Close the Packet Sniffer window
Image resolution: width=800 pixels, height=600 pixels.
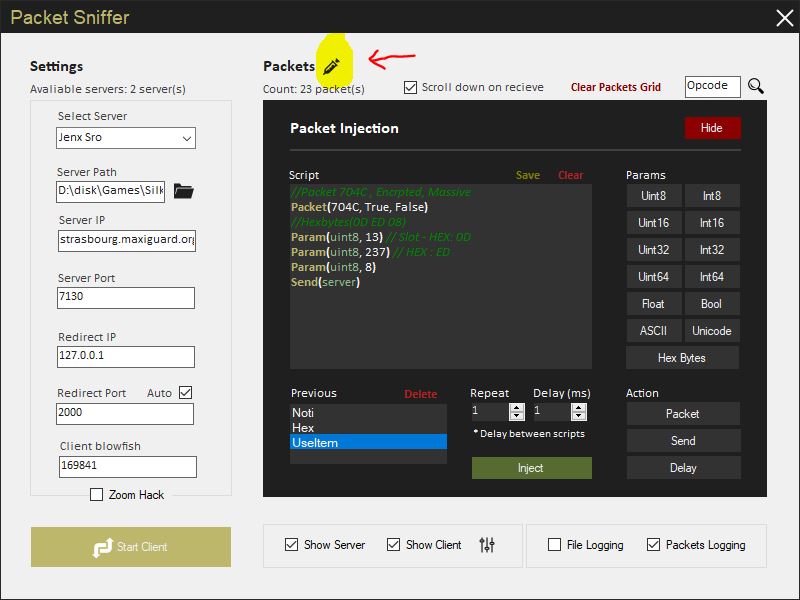[x=783, y=17]
